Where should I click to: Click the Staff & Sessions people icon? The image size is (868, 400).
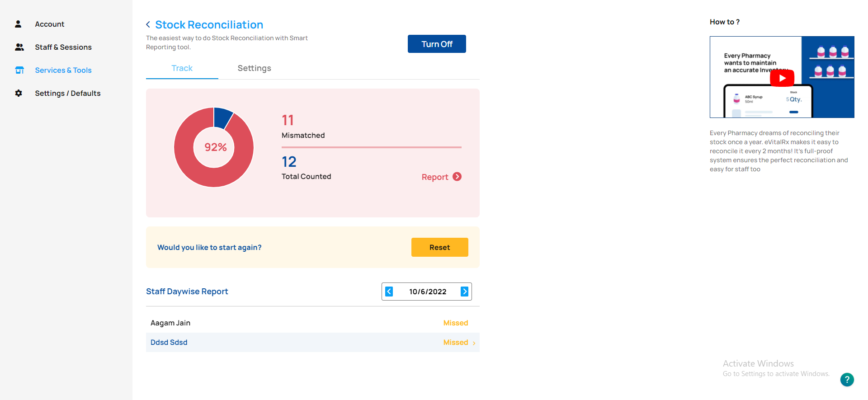coord(19,47)
